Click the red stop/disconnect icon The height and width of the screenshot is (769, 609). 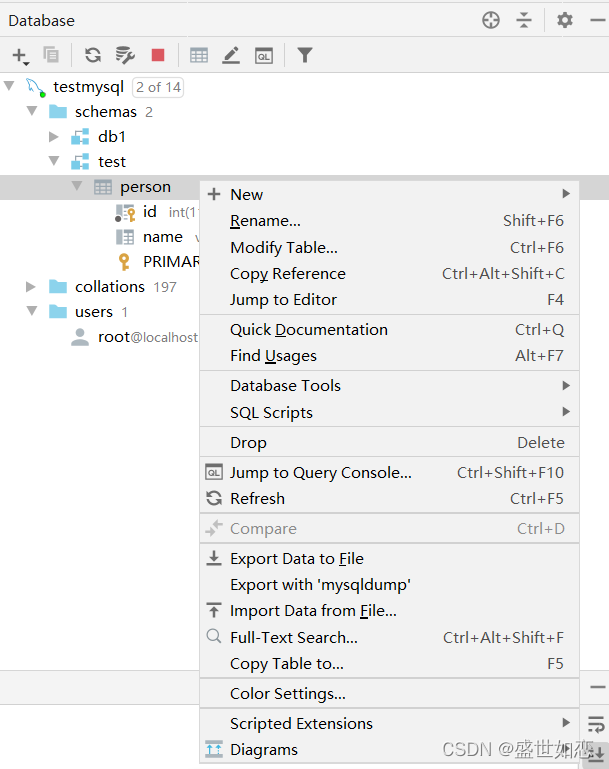tap(158, 55)
